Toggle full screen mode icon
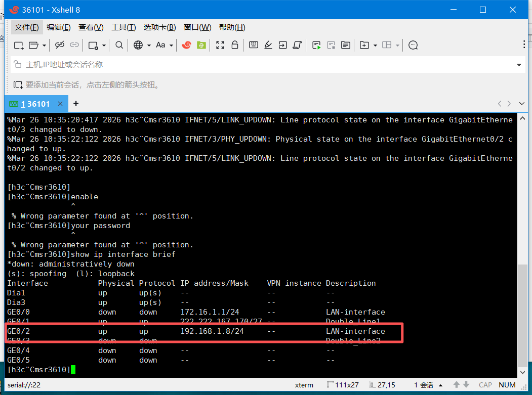The width and height of the screenshot is (532, 395). [x=220, y=45]
